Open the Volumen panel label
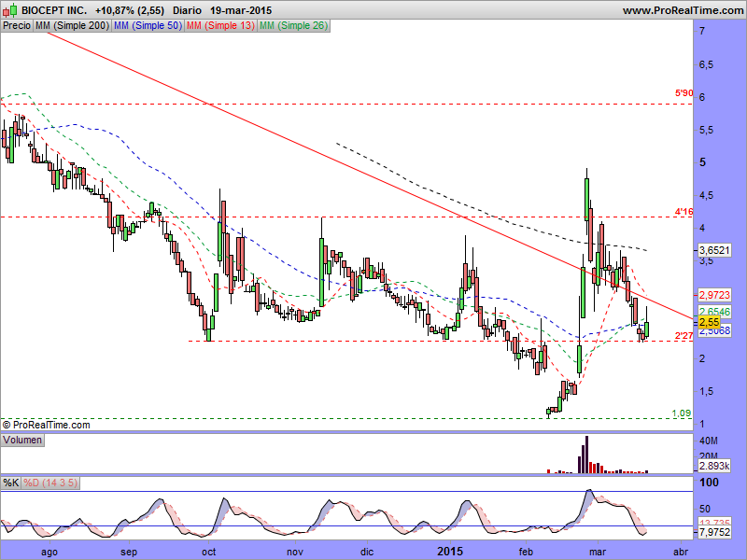The image size is (747, 560). 22,440
